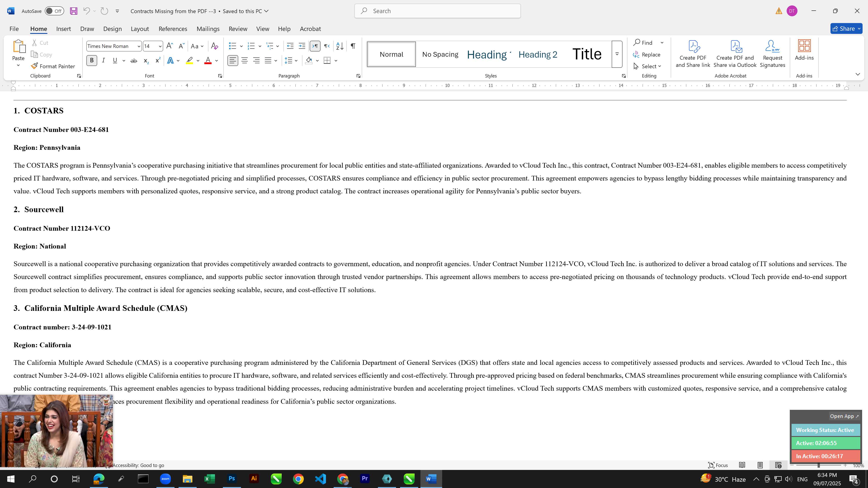Increase paragraph indent
The image size is (868, 488).
coord(302,46)
